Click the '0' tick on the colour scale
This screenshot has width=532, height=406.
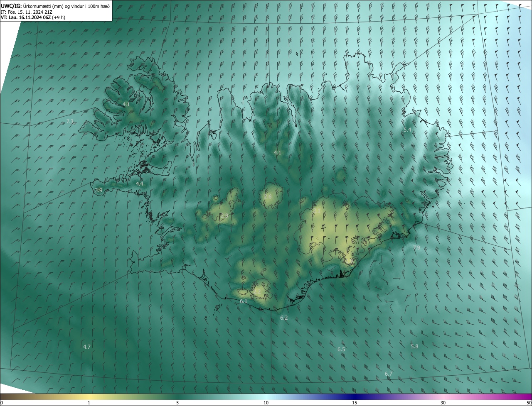(x=2, y=403)
